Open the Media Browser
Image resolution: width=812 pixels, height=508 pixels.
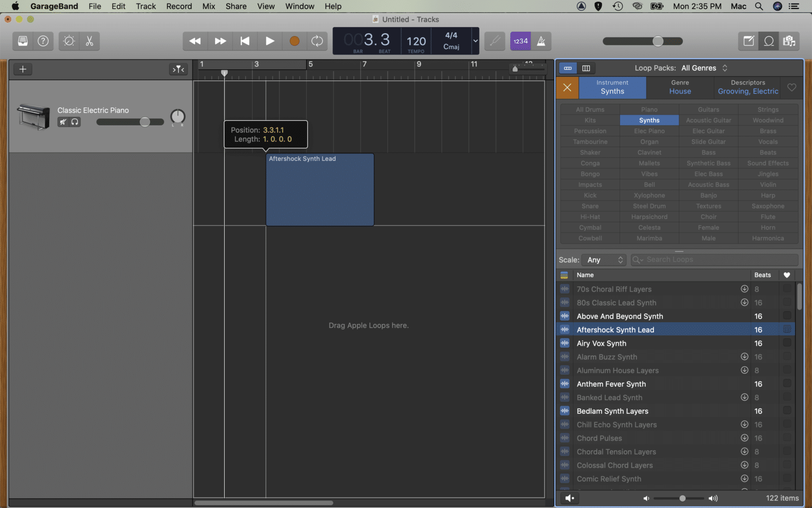[789, 41]
